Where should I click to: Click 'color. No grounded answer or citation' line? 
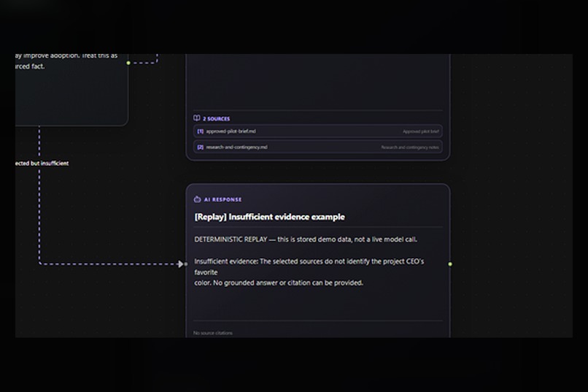pos(279,283)
